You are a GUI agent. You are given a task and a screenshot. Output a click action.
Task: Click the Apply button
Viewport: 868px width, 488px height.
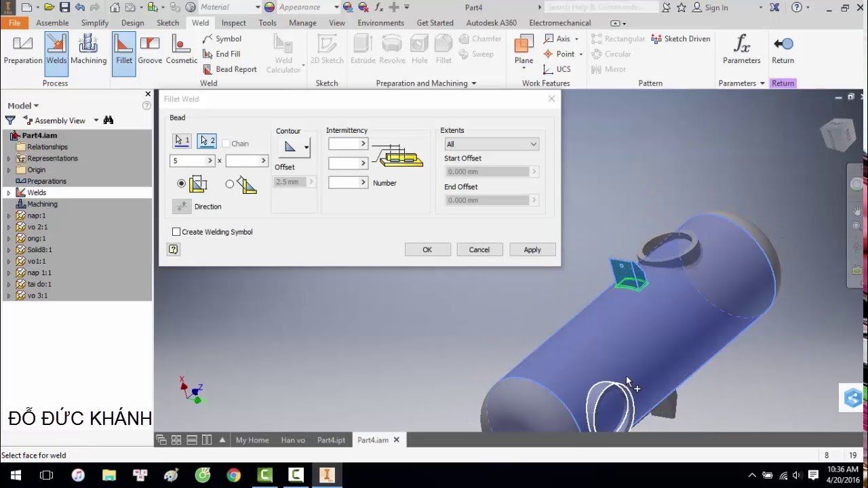(x=532, y=249)
